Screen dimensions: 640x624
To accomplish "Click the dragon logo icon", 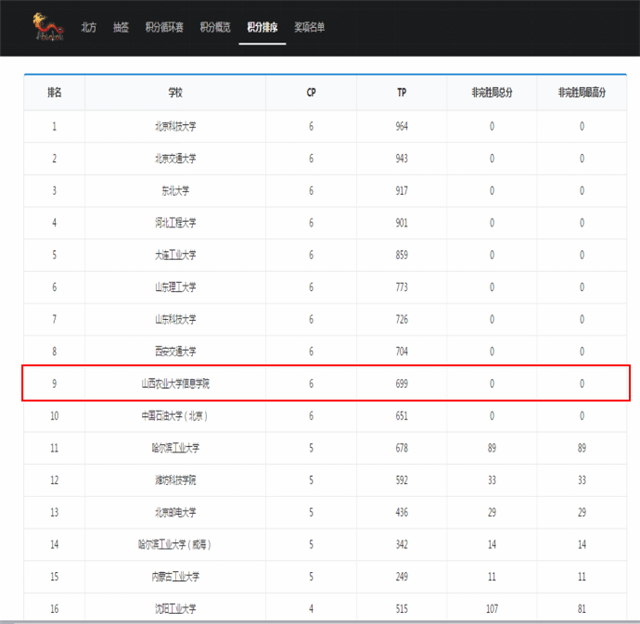I will [x=48, y=27].
